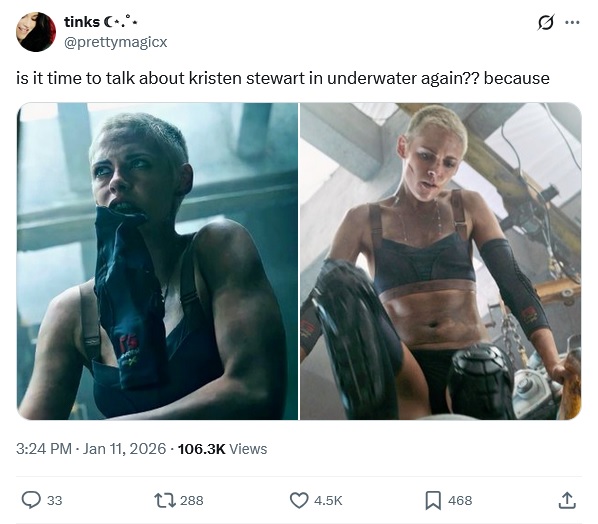Click the moon emoji beside tinks
Image resolution: width=598 pixels, height=524 pixels.
[108, 23]
